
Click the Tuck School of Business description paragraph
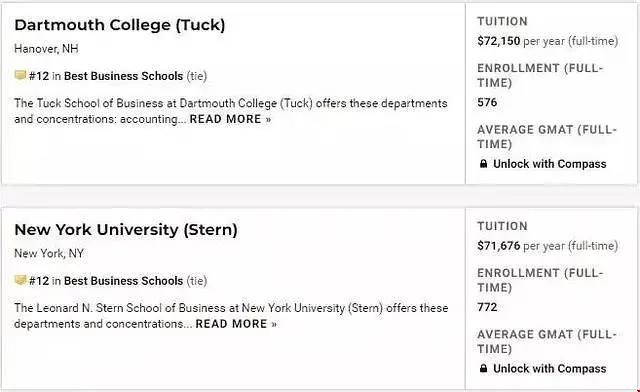click(231, 111)
